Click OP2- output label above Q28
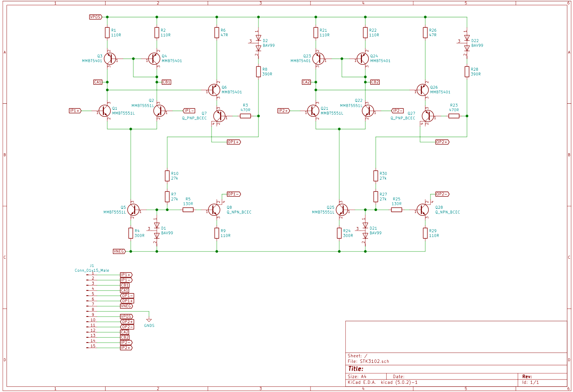 (443, 194)
